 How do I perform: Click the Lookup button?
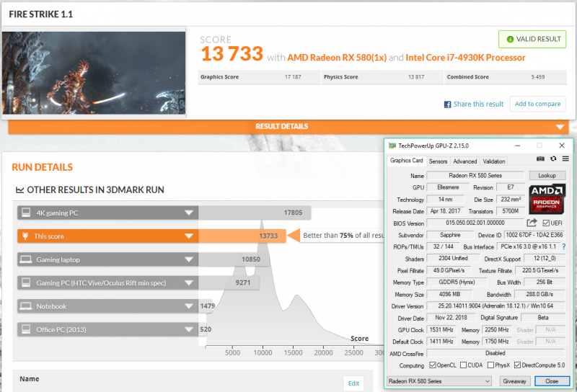(x=547, y=176)
